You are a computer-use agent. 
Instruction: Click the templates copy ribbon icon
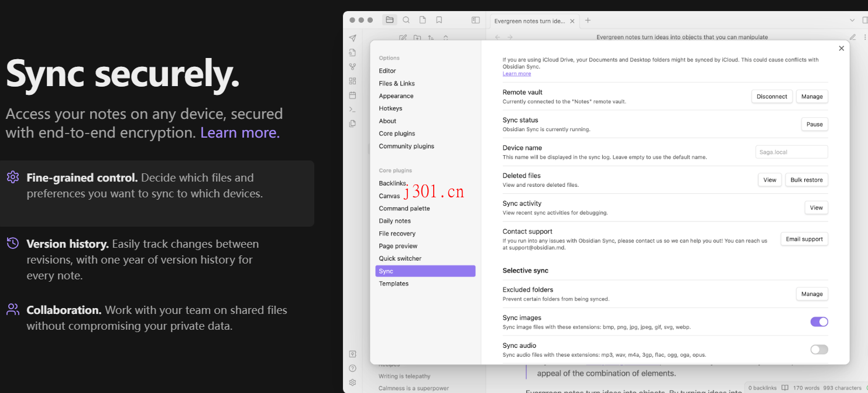[x=352, y=124]
